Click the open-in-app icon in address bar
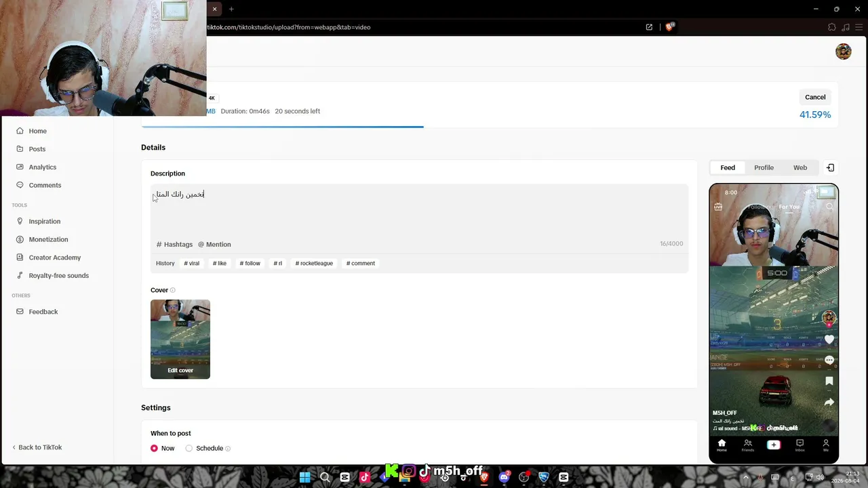 (x=649, y=27)
